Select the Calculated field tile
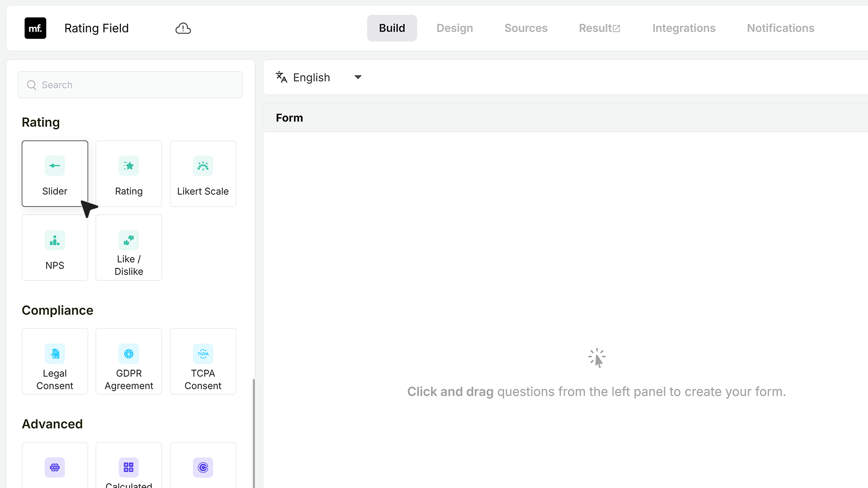Viewport: 868px width, 488px height. [129, 465]
